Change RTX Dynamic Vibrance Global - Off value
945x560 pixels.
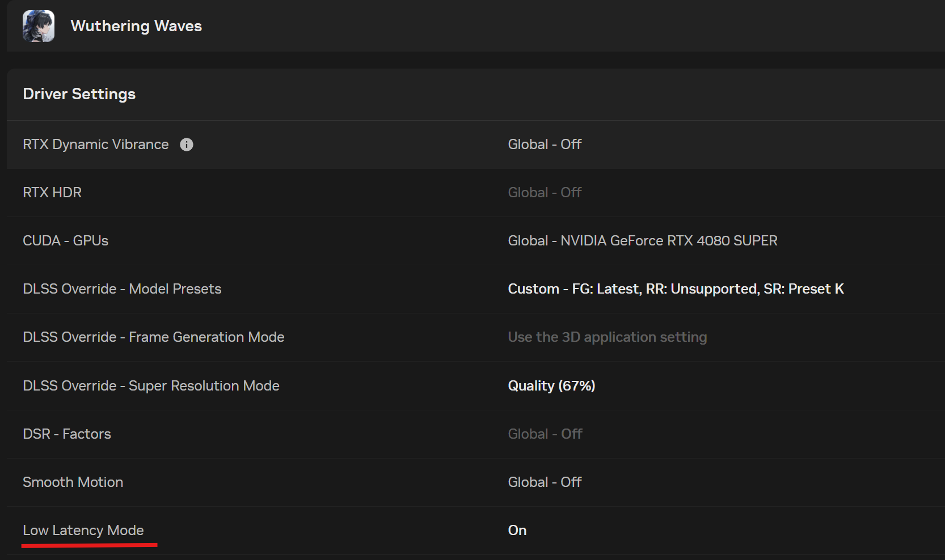click(545, 145)
